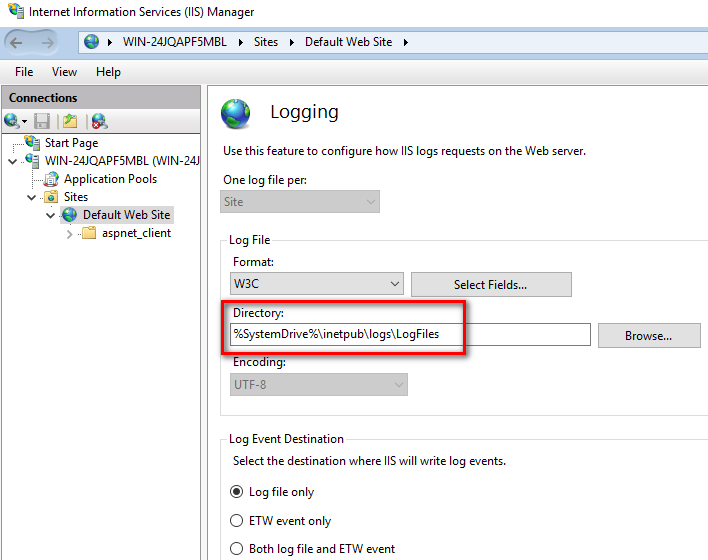Open arrow after Sites in breadcrumb
The height and width of the screenshot is (560, 708).
(292, 42)
